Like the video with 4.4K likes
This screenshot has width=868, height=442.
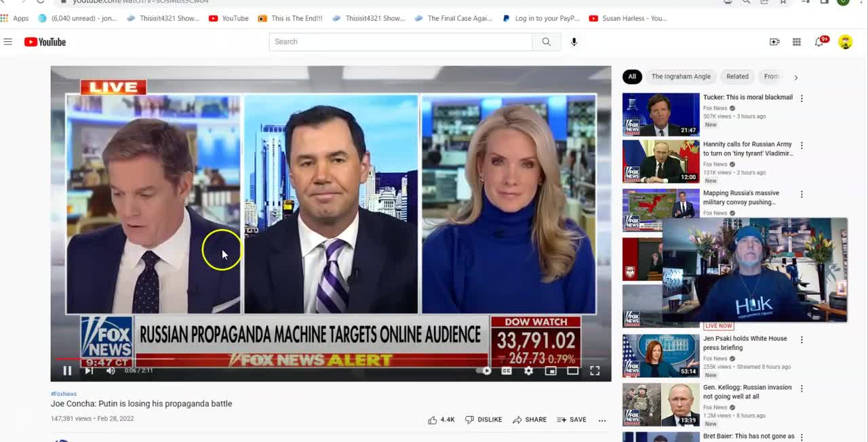tap(441, 420)
